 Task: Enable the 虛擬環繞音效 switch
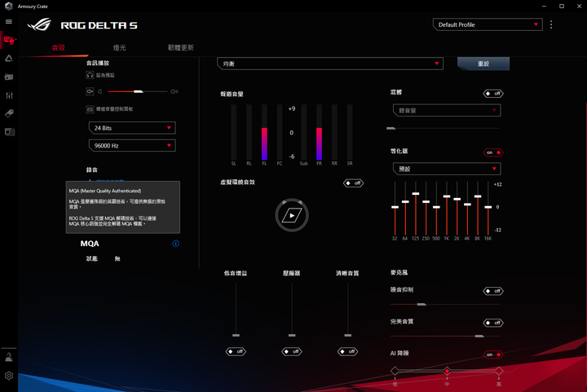coord(353,183)
